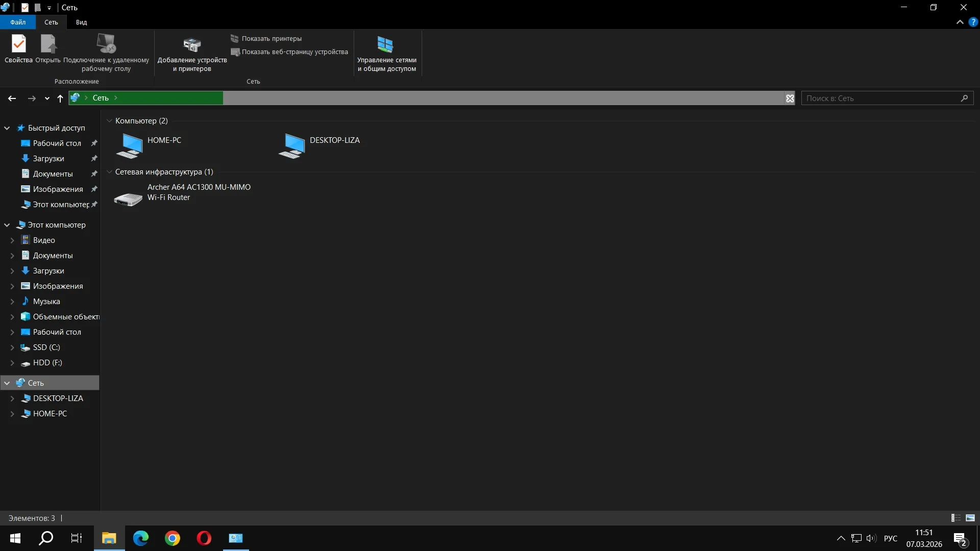
Task: Stop loading in the address bar
Action: [x=790, y=98]
